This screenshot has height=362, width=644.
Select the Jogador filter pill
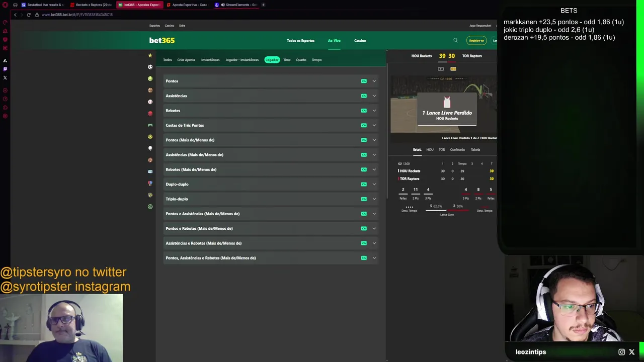(x=272, y=60)
